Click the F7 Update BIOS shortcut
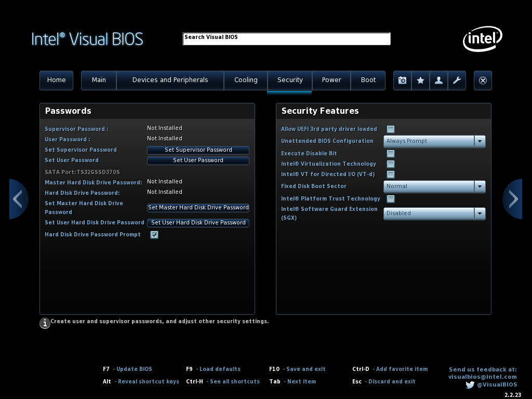This screenshot has width=532, height=399. (x=128, y=369)
